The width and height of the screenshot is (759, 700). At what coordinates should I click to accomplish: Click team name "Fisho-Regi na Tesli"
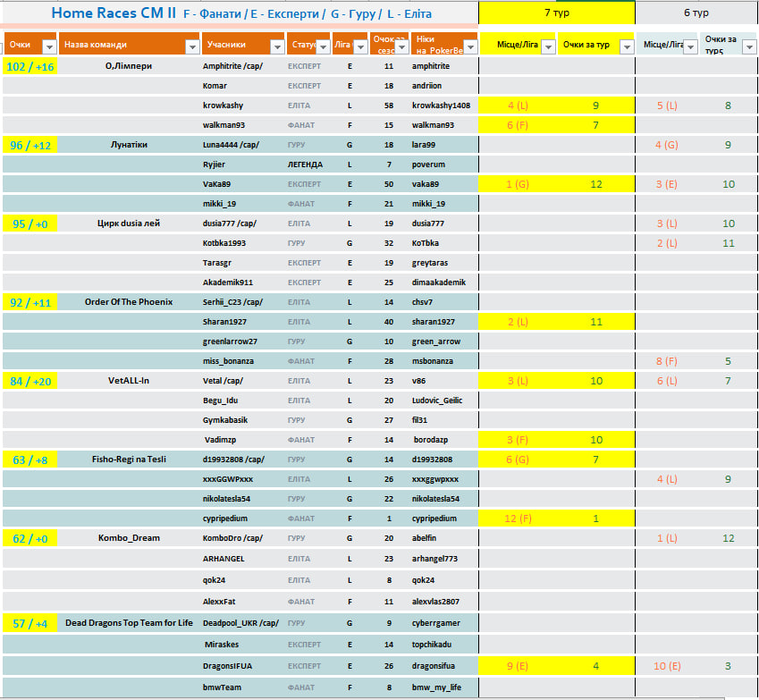point(129,459)
